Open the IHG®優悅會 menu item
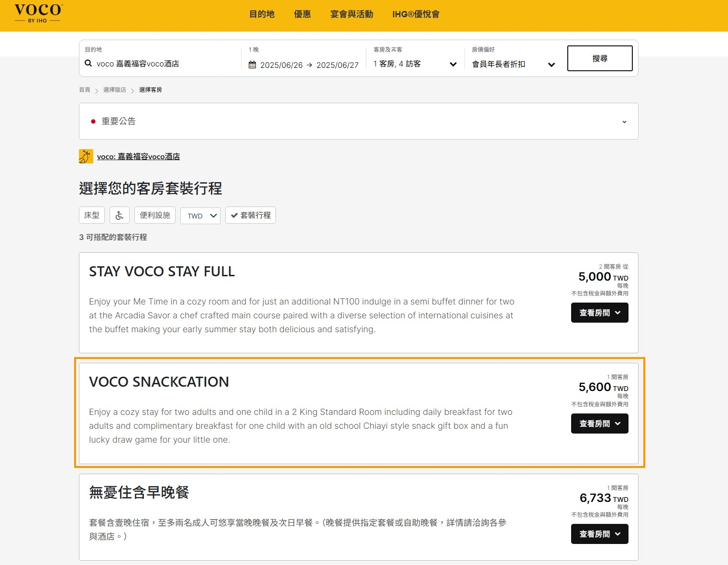The height and width of the screenshot is (565, 728). tap(416, 14)
